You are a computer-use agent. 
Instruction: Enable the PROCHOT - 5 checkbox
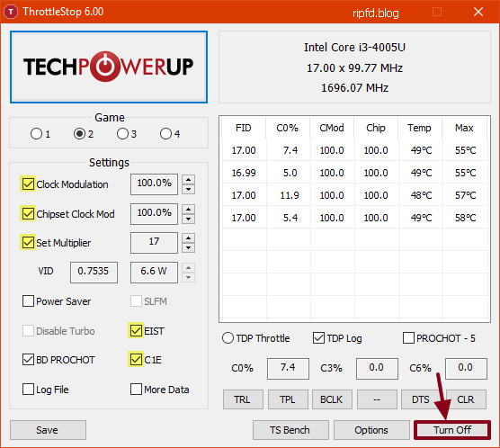click(408, 338)
